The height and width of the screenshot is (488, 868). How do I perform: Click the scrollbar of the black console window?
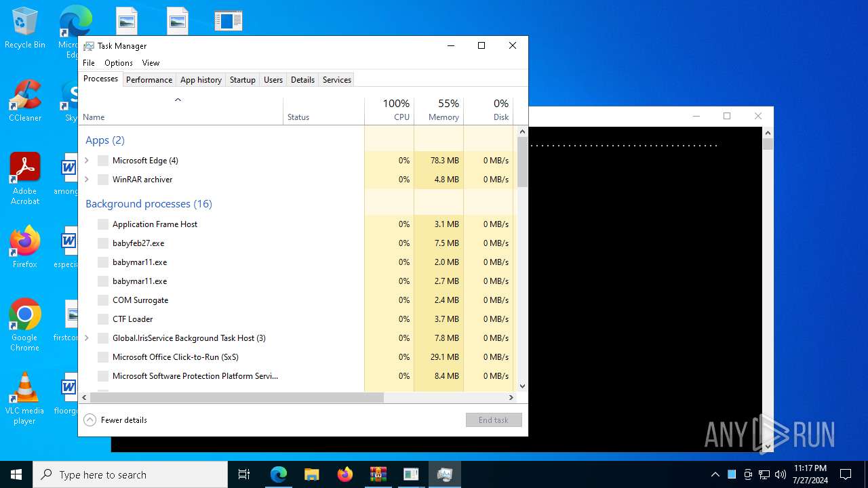(x=768, y=290)
